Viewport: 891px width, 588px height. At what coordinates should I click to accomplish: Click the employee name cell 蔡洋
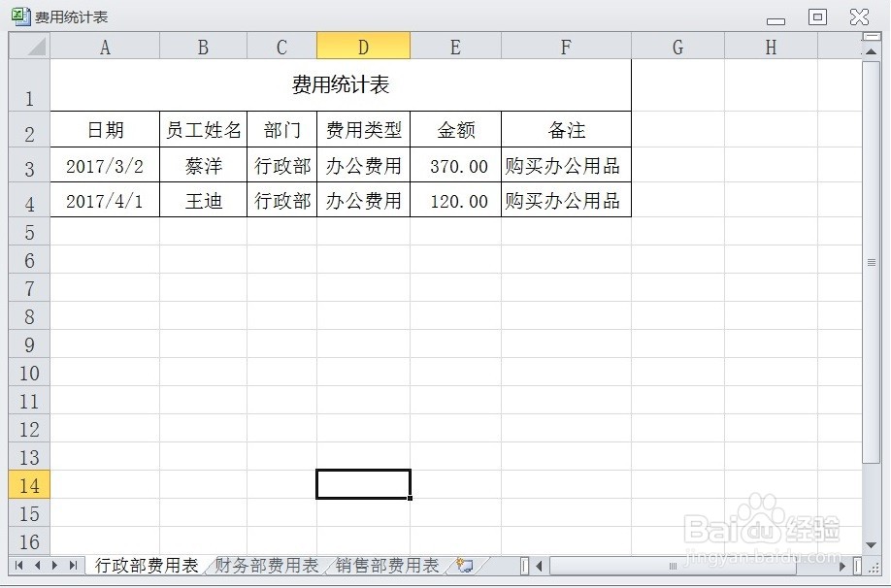coord(203,165)
